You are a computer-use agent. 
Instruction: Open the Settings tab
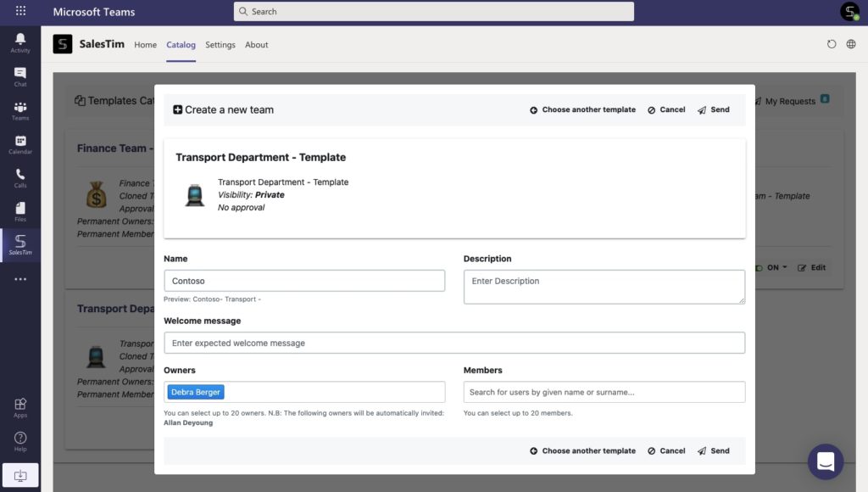[x=220, y=45]
